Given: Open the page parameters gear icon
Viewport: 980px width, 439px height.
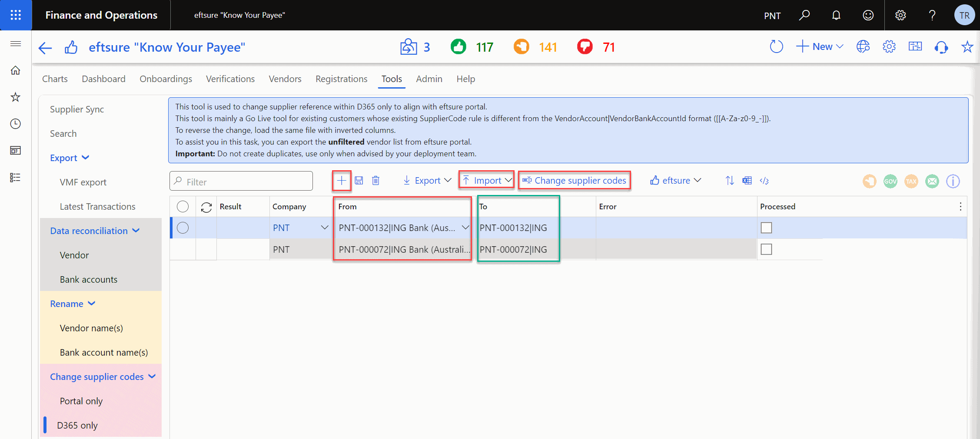Looking at the screenshot, I should click(889, 46).
